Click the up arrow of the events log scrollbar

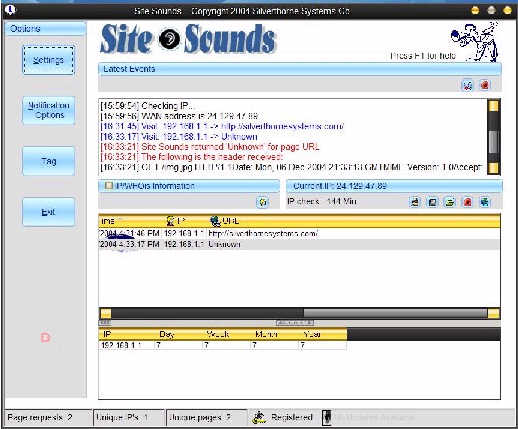click(x=493, y=106)
